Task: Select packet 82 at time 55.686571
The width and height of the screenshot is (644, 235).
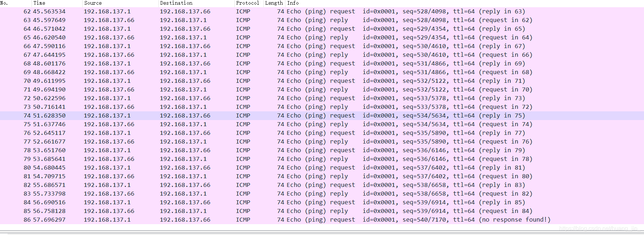Action: (322, 185)
